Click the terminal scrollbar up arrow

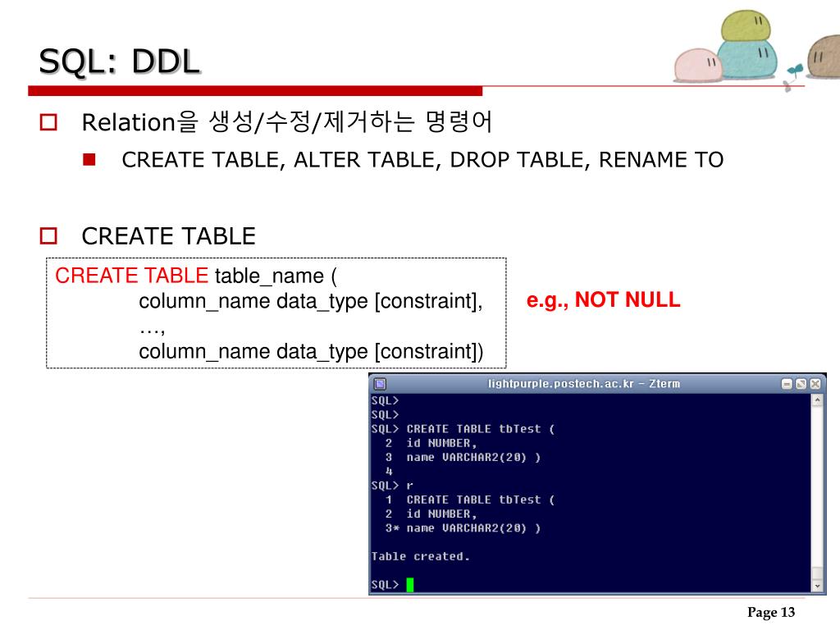click(817, 400)
